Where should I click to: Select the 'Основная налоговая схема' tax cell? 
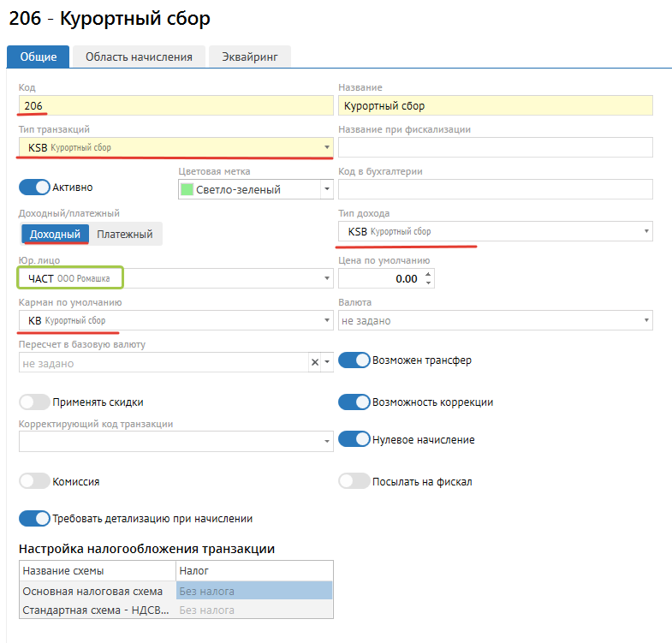point(253,592)
